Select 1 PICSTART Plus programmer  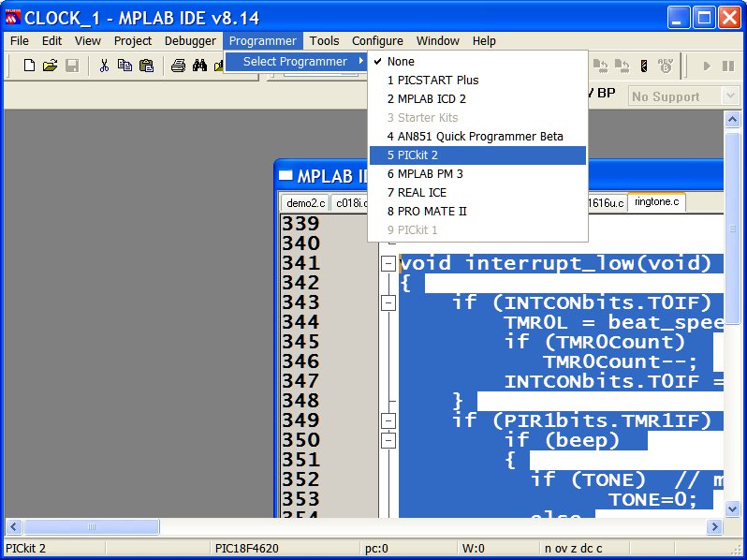click(x=477, y=81)
